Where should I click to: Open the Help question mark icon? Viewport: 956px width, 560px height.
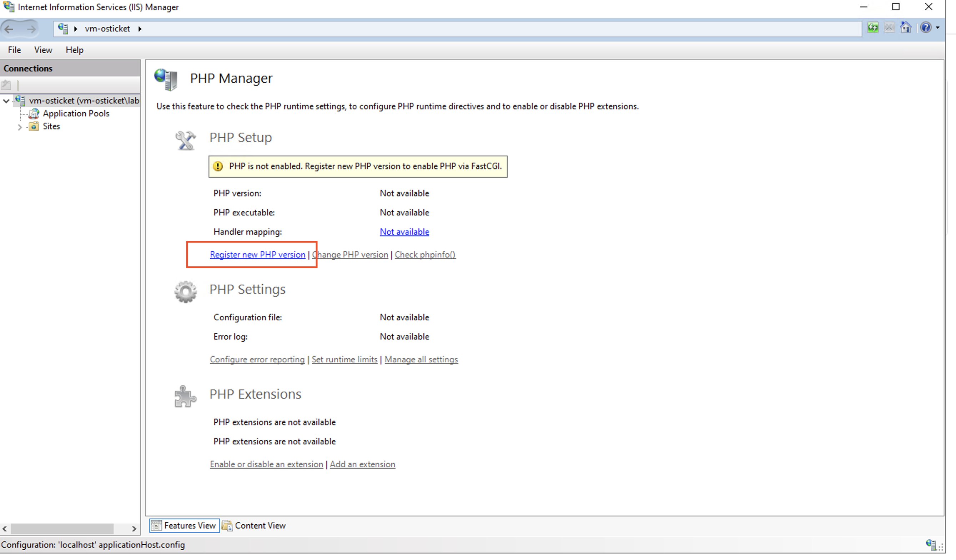click(x=925, y=28)
